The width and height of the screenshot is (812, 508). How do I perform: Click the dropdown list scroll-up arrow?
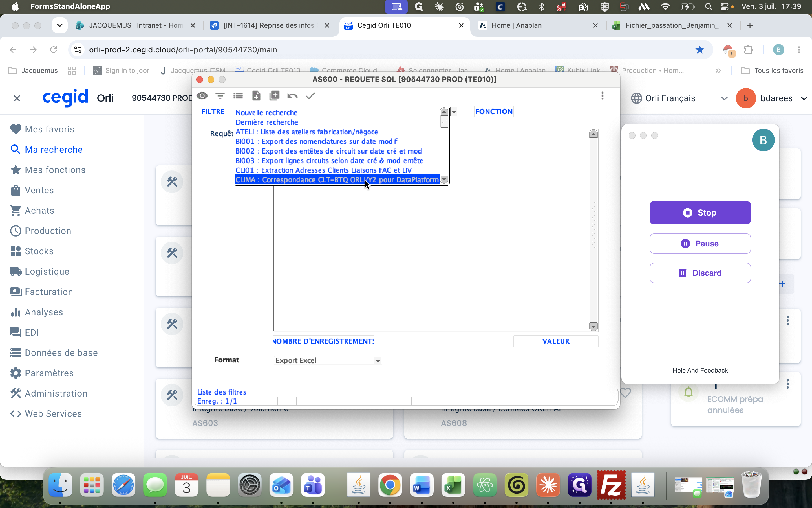(444, 111)
